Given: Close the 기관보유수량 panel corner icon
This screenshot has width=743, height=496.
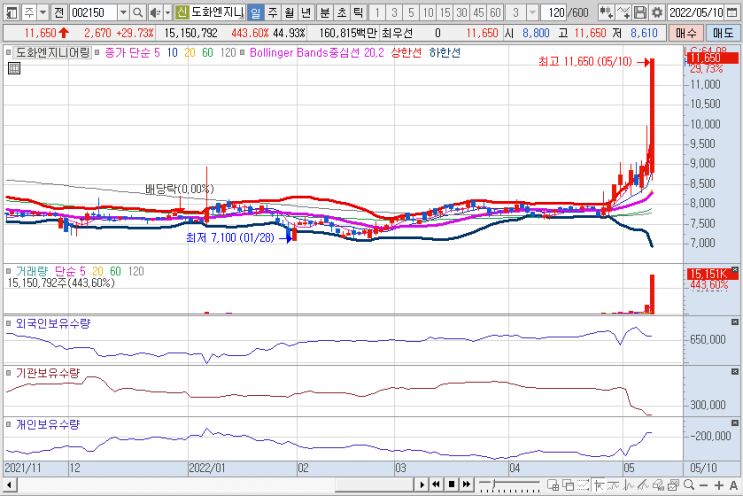Looking at the screenshot, I should point(734,371).
